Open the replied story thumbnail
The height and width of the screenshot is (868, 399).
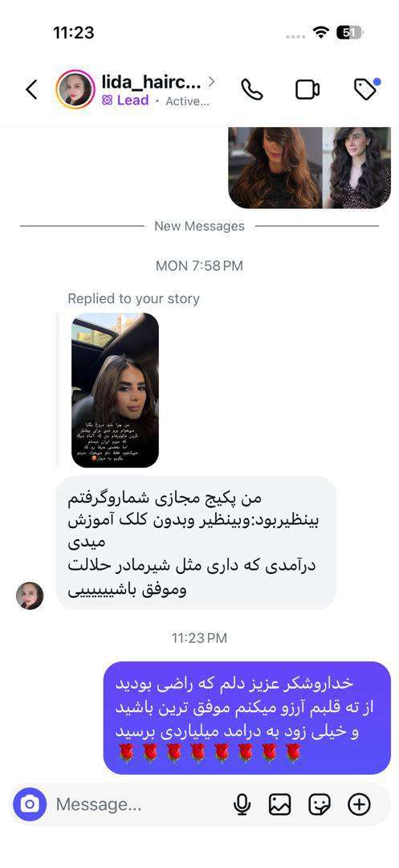point(115,391)
